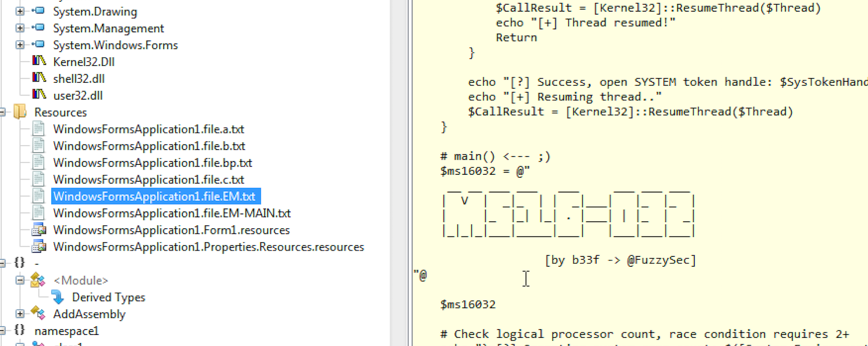Click the file.EM-MAIN.txt document icon

point(38,213)
